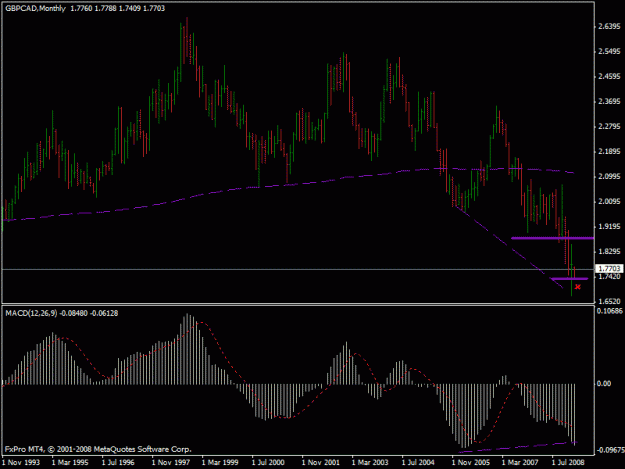The width and height of the screenshot is (625, 469).
Task: Click the 2.4595 price axis label
Action: [x=609, y=77]
